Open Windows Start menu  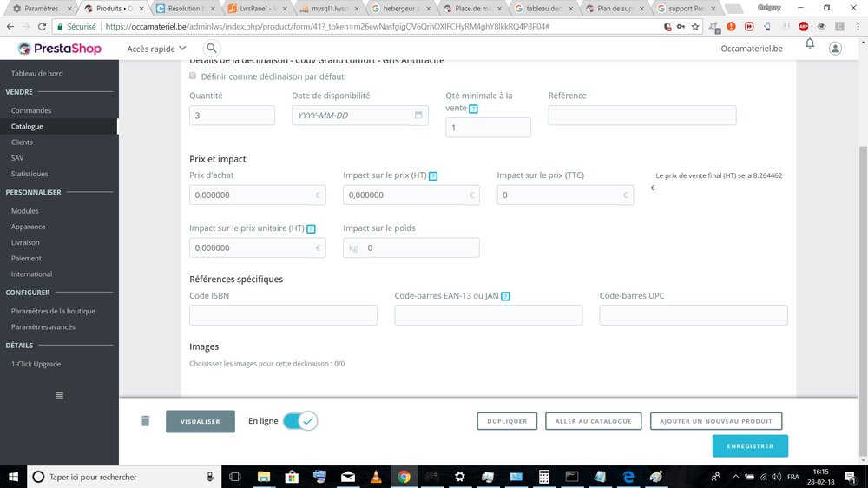click(x=13, y=477)
